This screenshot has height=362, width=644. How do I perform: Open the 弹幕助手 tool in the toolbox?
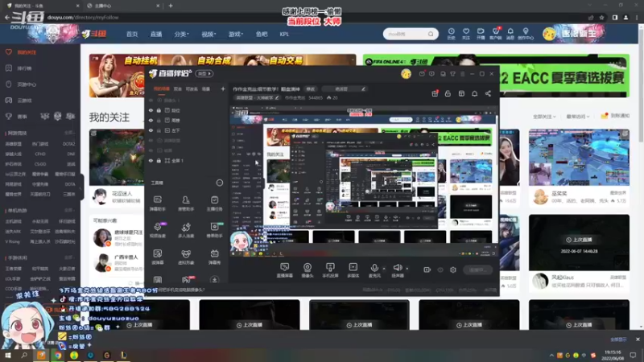(157, 204)
